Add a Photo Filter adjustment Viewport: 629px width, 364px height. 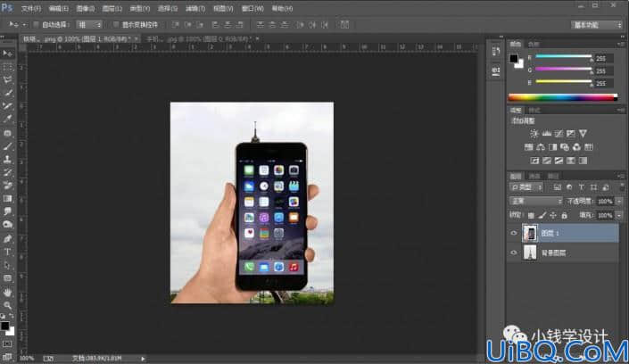pyautogui.click(x=565, y=147)
